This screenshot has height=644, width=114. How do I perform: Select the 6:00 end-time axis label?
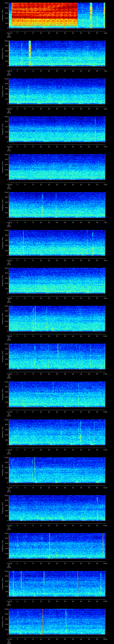point(105,184)
